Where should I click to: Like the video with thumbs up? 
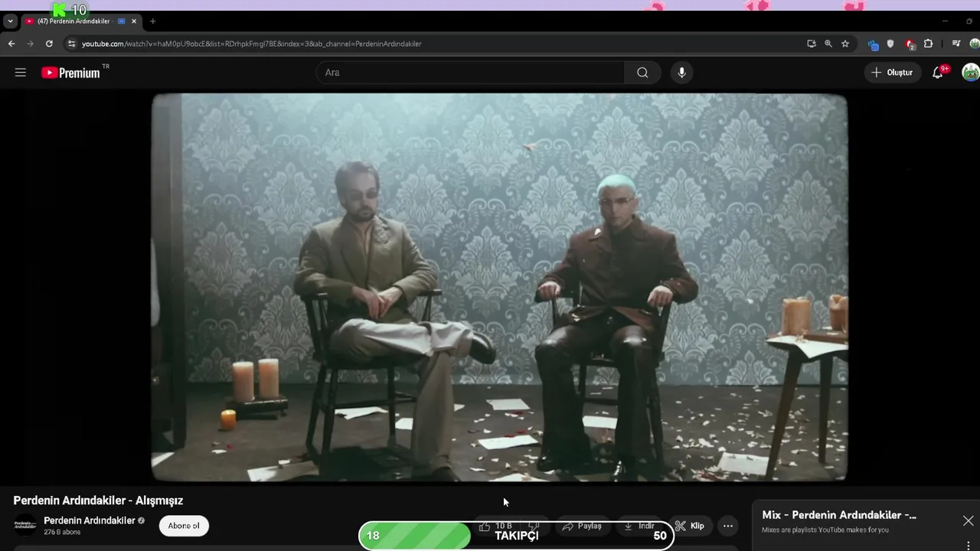tap(495, 526)
